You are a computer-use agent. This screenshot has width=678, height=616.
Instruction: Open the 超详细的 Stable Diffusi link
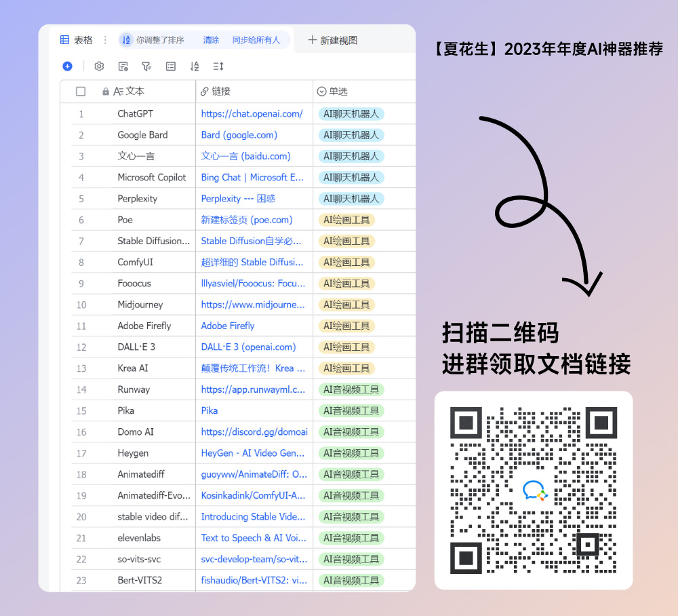tap(252, 262)
